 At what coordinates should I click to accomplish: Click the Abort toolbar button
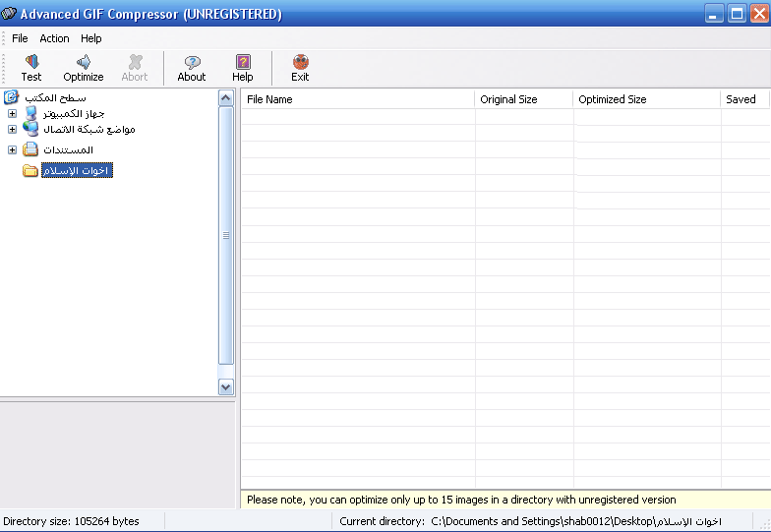134,69
